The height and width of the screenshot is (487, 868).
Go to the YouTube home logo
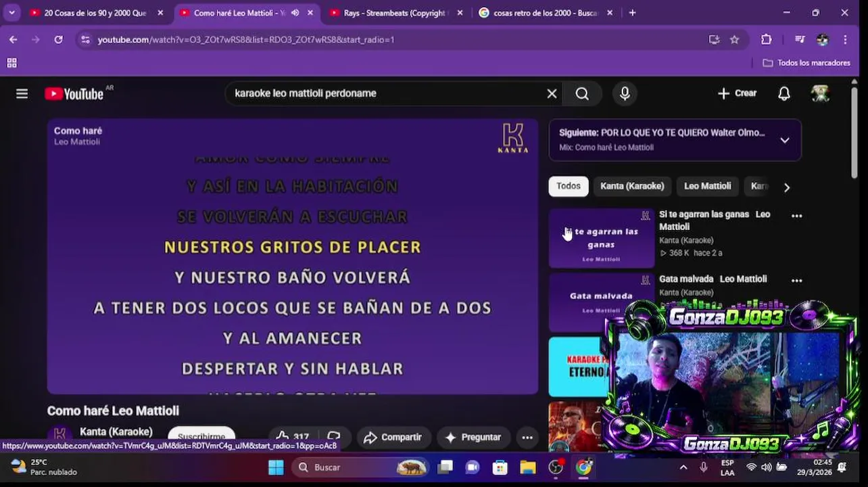pyautogui.click(x=74, y=94)
